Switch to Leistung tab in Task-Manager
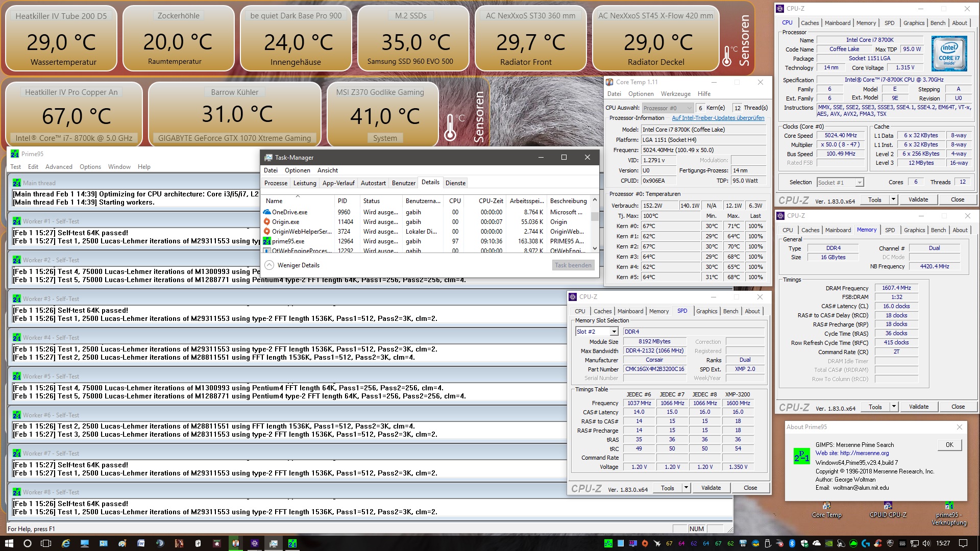 point(305,183)
